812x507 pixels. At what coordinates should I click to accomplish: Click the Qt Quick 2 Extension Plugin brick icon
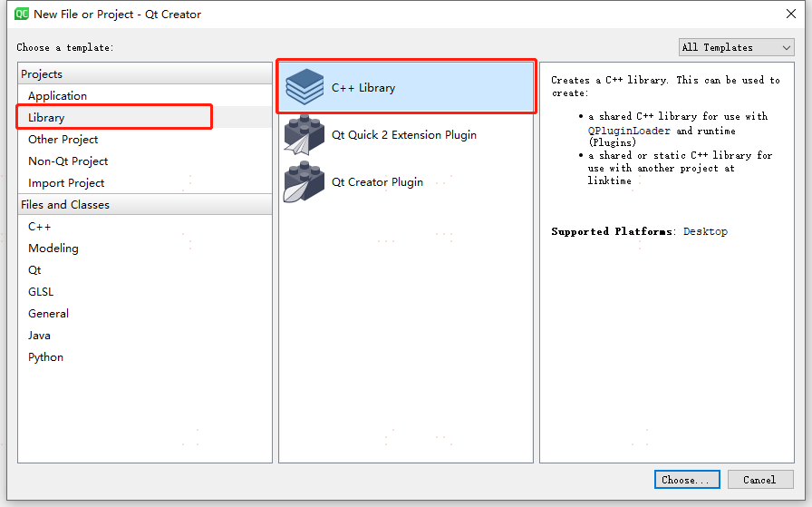point(304,135)
